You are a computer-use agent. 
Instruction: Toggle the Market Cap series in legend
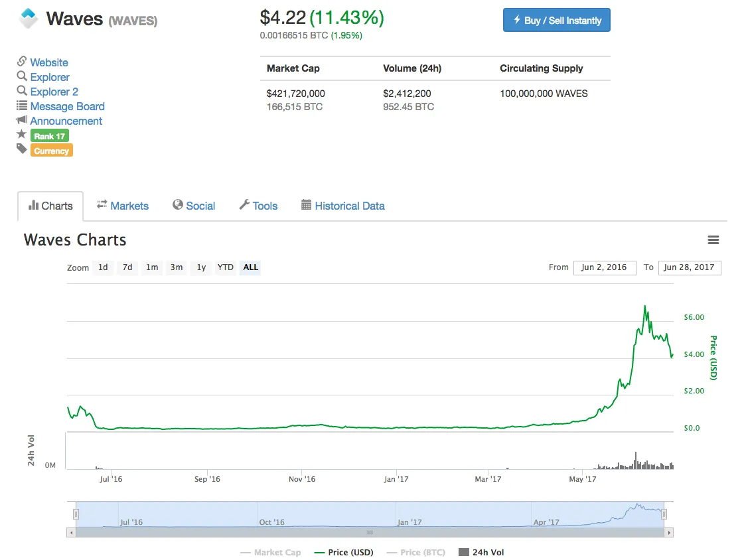point(271,553)
